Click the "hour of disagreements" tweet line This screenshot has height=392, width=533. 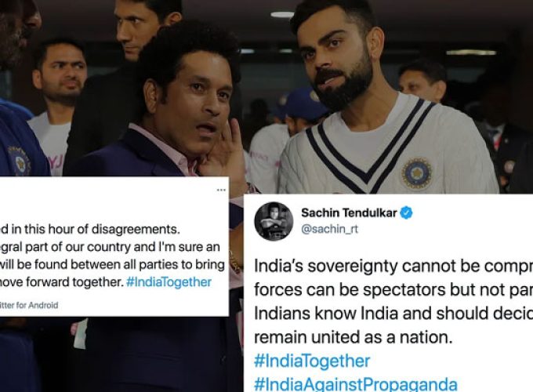pos(89,230)
